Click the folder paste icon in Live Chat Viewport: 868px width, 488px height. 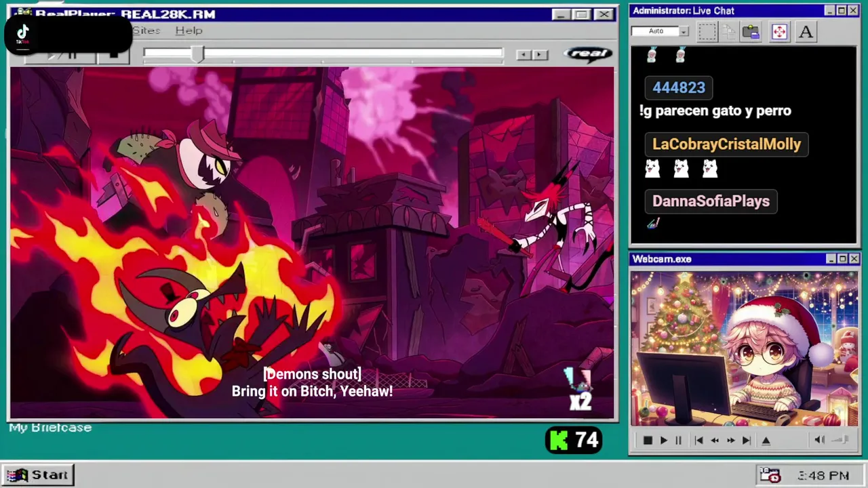tap(751, 32)
